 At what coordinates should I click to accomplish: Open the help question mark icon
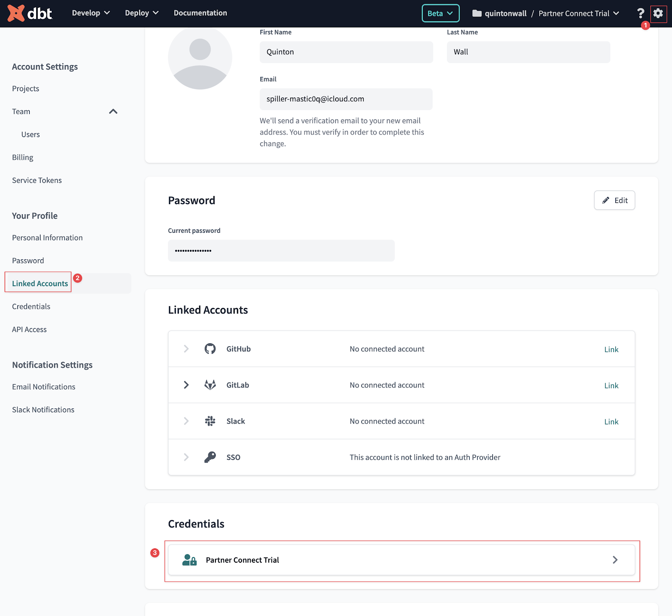tap(640, 13)
